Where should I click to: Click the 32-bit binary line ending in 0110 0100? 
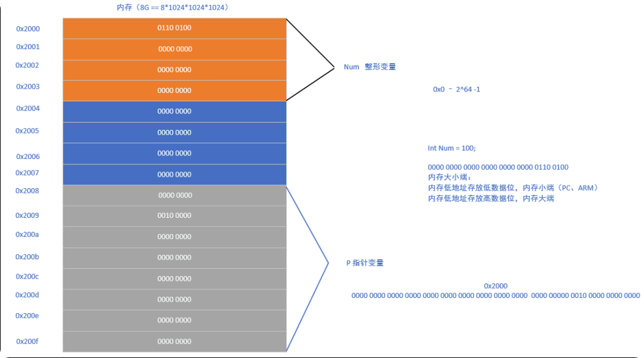498,167
